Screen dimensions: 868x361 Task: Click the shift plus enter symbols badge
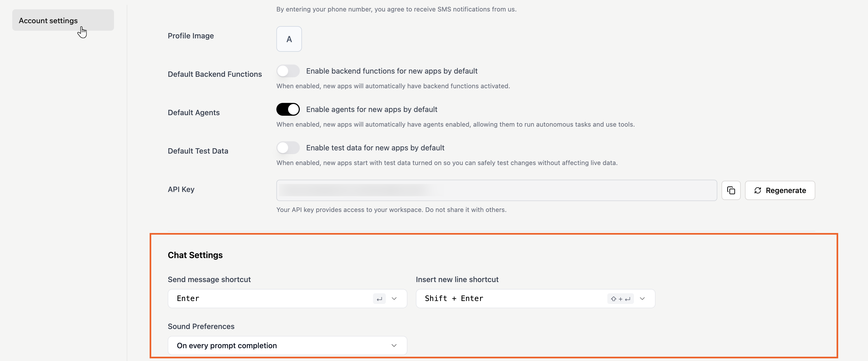[x=620, y=299]
